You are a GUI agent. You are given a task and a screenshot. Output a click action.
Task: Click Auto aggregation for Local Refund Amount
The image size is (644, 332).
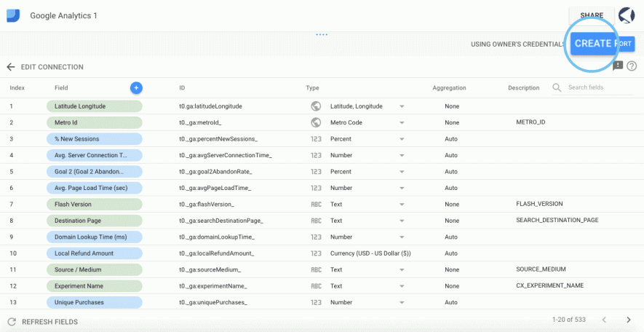[451, 253]
